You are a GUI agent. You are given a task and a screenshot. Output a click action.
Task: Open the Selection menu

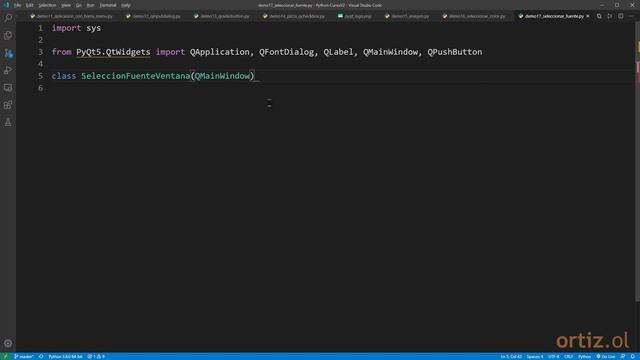tap(47, 5)
